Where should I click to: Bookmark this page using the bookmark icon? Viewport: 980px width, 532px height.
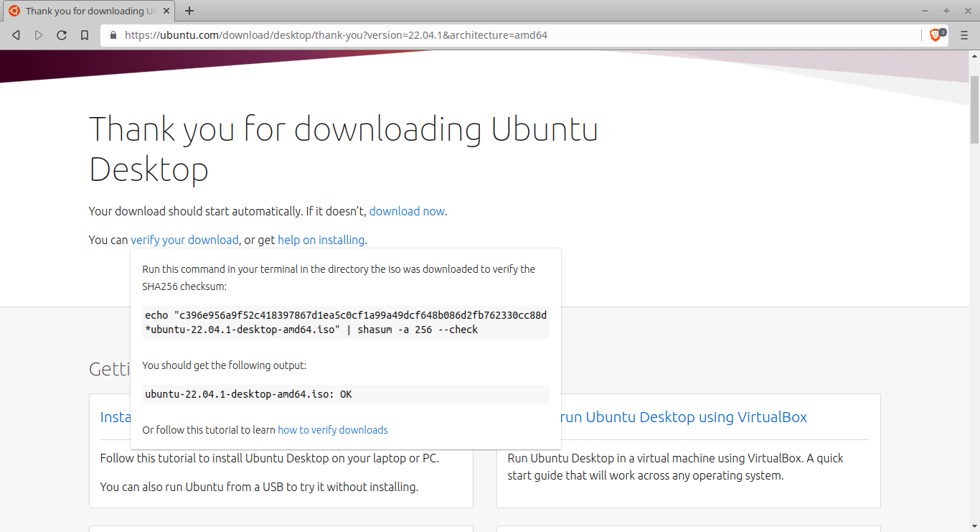click(85, 35)
